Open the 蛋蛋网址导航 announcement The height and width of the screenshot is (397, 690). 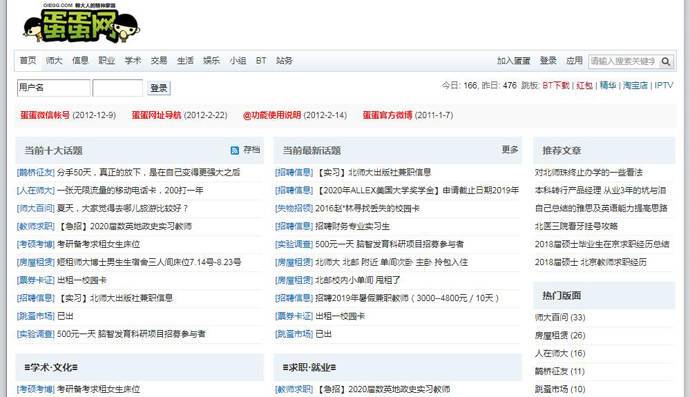[x=157, y=115]
